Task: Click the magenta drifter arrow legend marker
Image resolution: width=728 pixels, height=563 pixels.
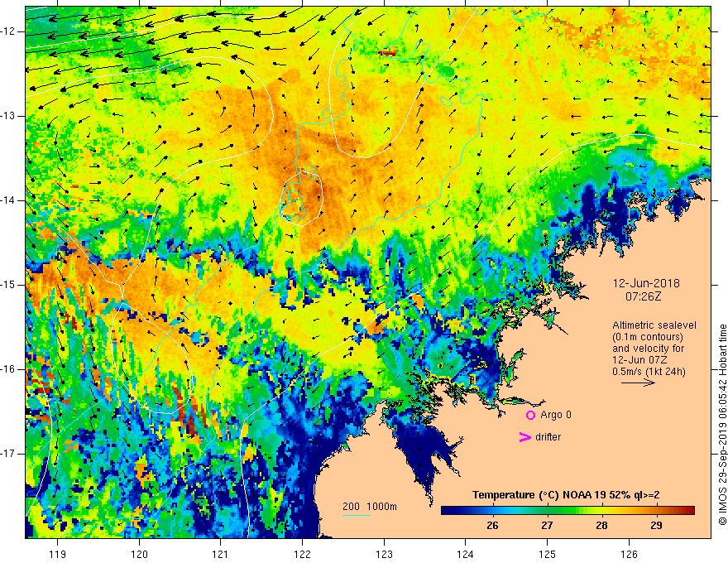Action: click(524, 437)
